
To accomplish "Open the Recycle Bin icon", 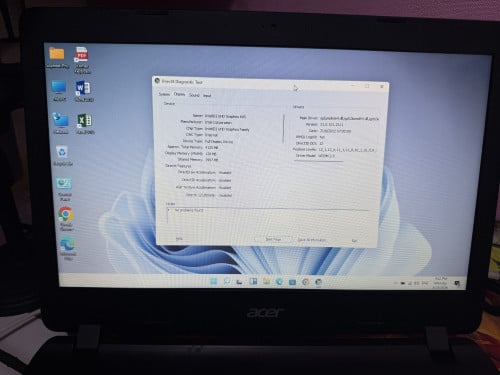I will [62, 152].
